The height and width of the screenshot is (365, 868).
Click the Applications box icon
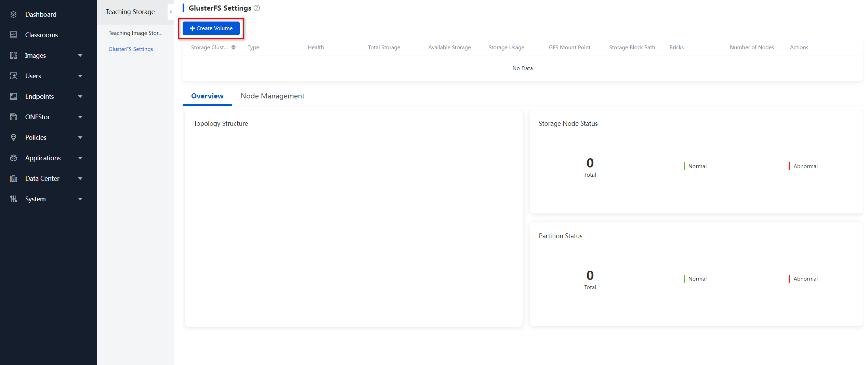point(13,158)
